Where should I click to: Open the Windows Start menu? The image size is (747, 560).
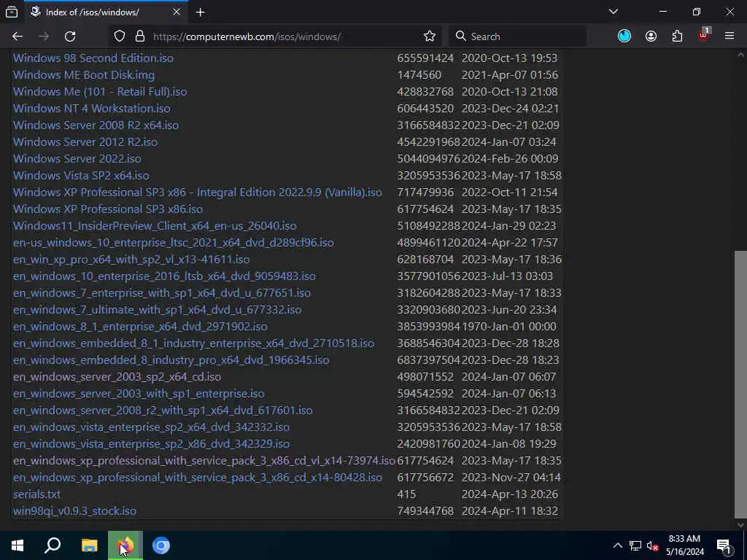click(x=18, y=545)
